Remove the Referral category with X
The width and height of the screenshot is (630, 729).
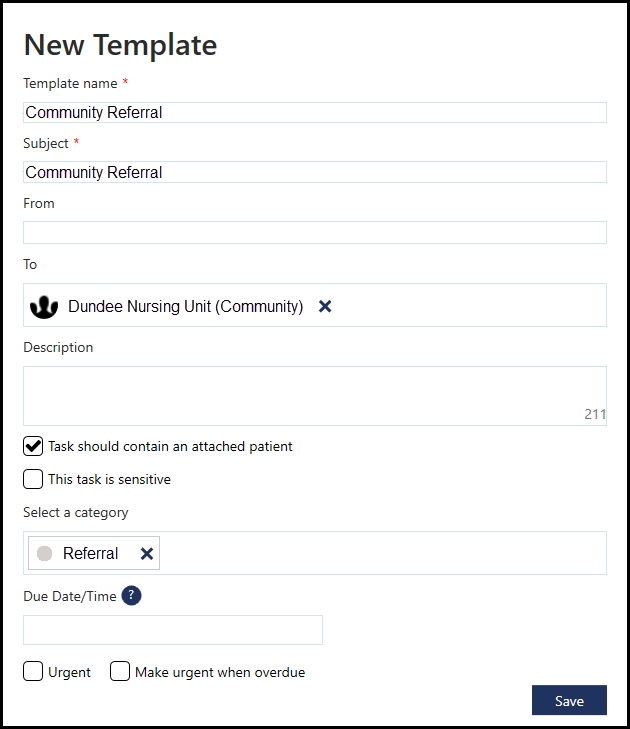tap(147, 554)
